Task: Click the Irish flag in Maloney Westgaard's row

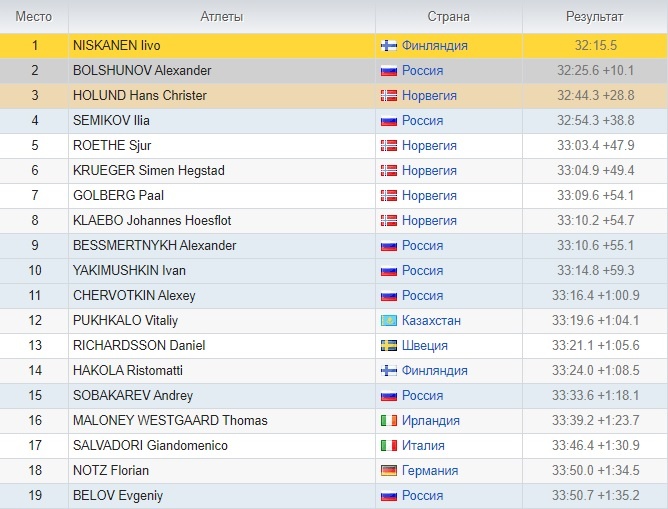Action: 389,421
